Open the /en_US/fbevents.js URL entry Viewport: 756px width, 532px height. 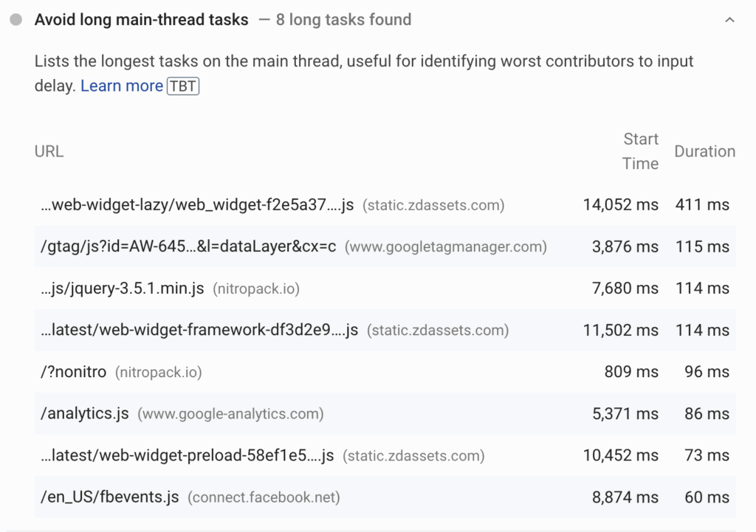(110, 497)
